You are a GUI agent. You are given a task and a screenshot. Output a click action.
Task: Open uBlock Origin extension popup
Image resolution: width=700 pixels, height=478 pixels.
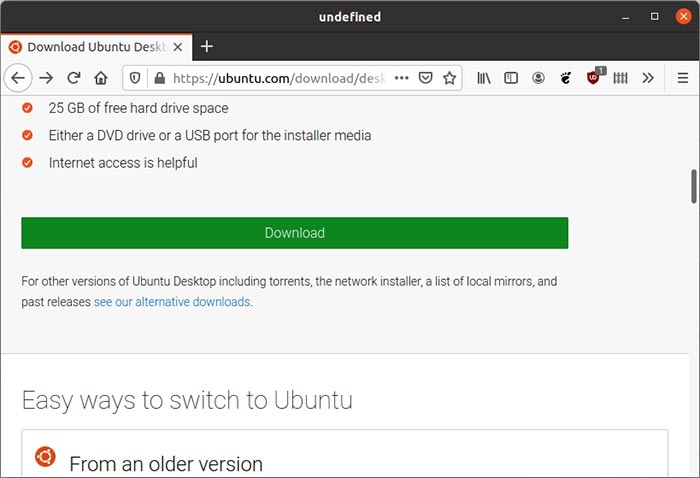click(x=594, y=77)
